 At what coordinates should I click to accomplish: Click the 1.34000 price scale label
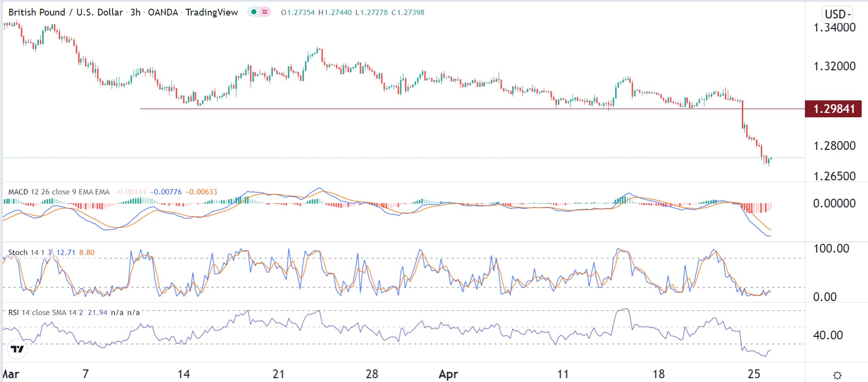(x=834, y=28)
